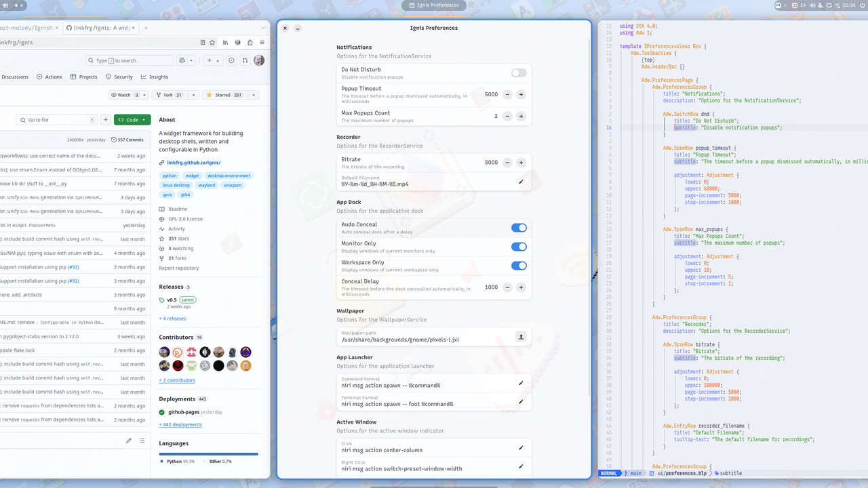The width and height of the screenshot is (868, 488).
Task: Increase Max Popups Count with plus
Action: [x=521, y=117]
